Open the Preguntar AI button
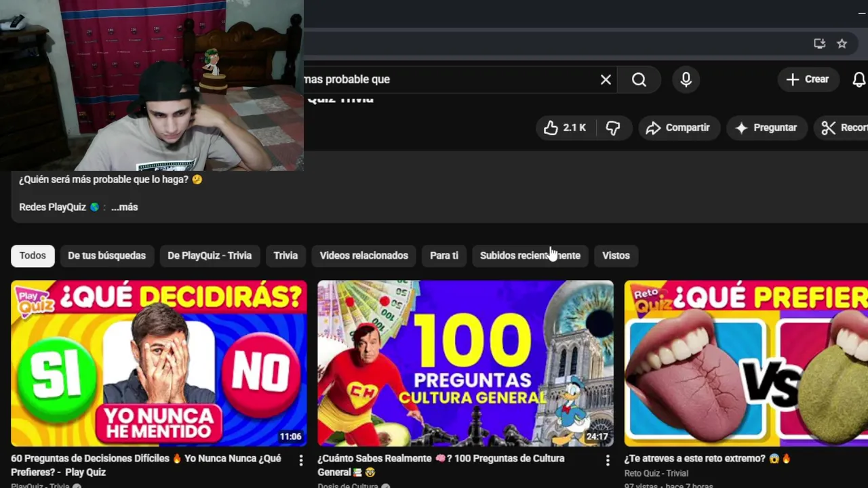Viewport: 868px width, 488px height. click(766, 127)
